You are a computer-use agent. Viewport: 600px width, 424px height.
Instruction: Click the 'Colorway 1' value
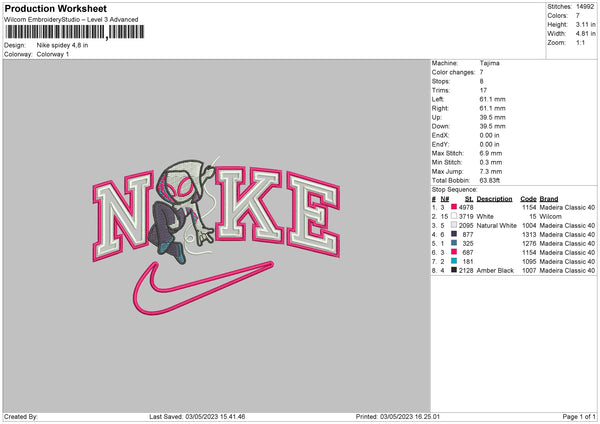point(53,54)
